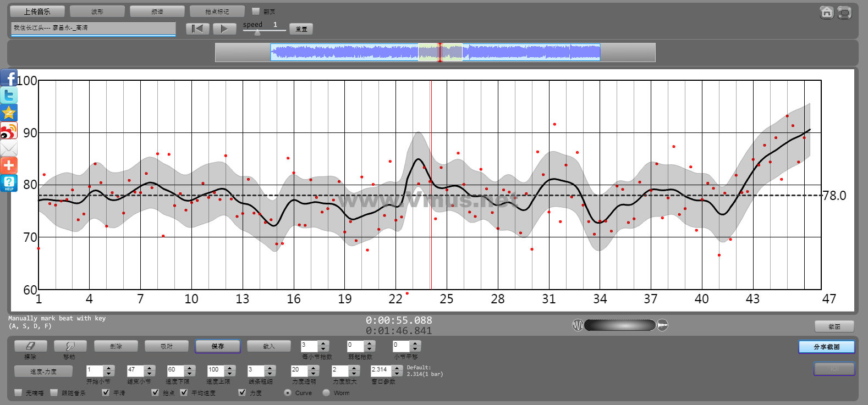Click the 保存 (save) button
Image resolution: width=868 pixels, height=405 pixels.
click(218, 346)
